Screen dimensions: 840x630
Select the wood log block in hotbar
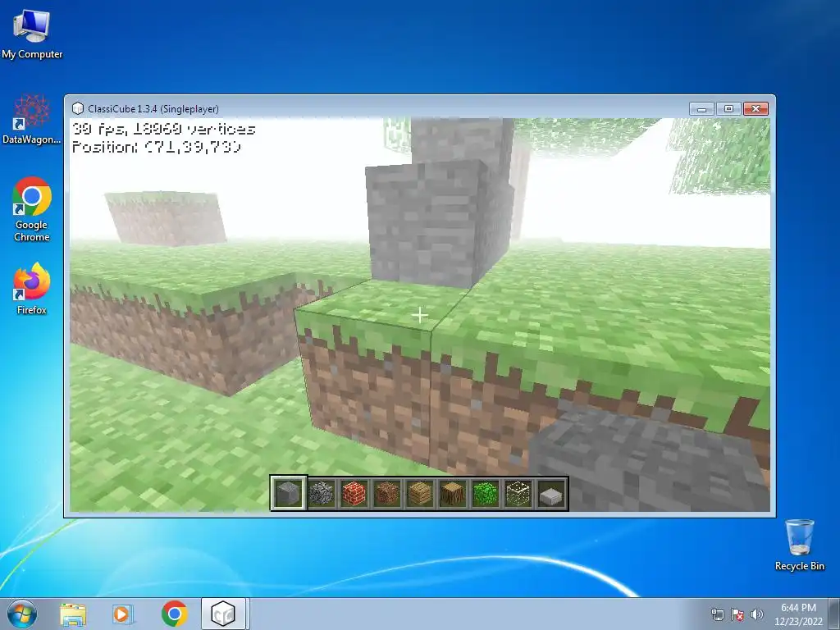coord(453,493)
